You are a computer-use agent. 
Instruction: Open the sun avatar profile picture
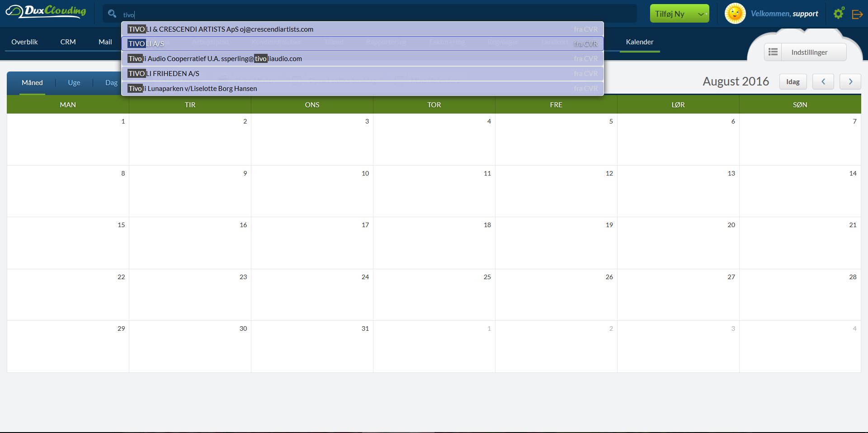(x=735, y=14)
